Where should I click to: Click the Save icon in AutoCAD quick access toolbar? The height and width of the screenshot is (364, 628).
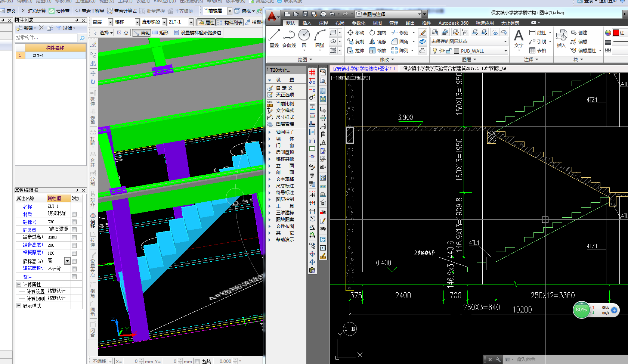pyautogui.click(x=305, y=14)
